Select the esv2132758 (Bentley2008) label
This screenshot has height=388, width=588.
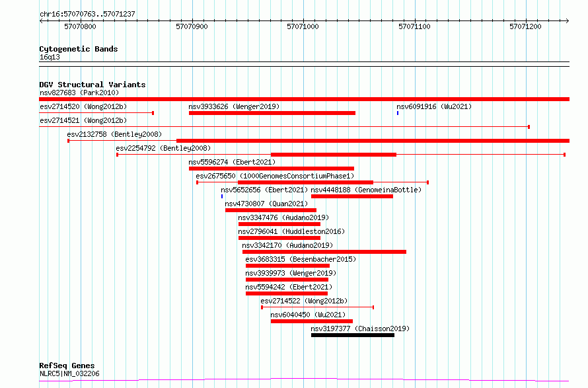[x=114, y=134]
